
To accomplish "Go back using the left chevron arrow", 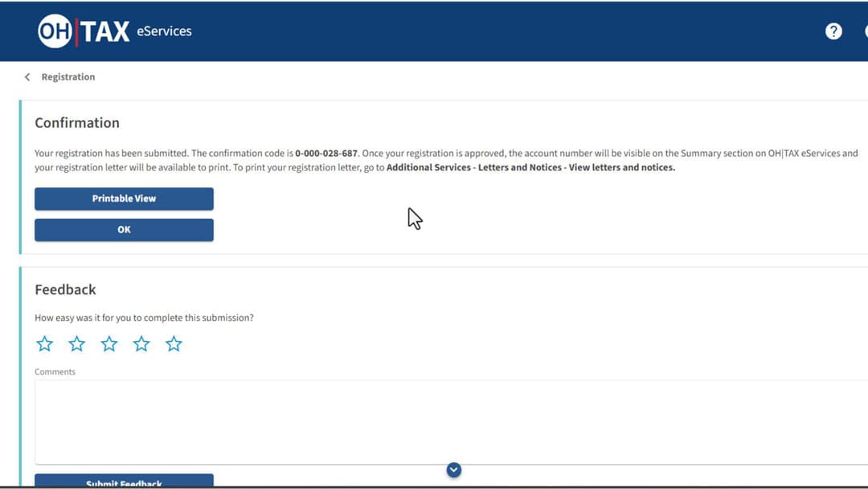I will click(27, 77).
